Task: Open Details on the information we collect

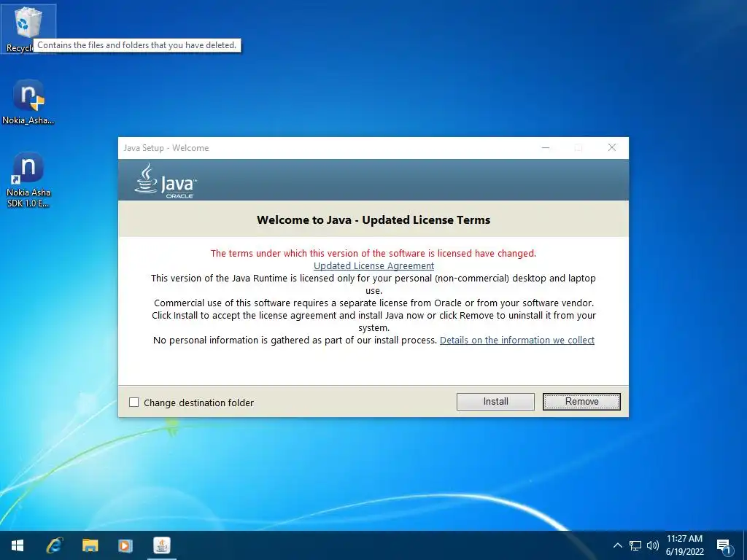Action: click(517, 340)
